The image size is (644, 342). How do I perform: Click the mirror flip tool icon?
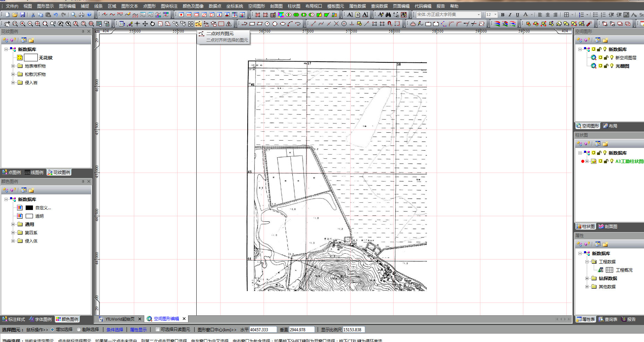pos(229,24)
